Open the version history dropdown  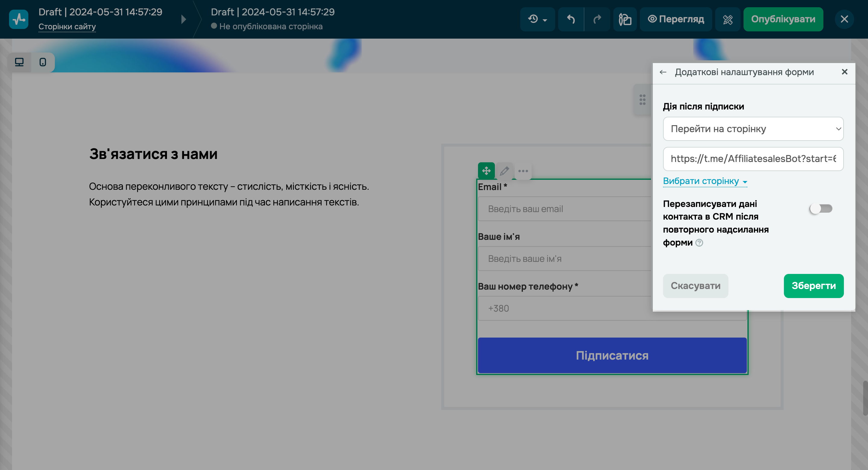click(x=537, y=19)
